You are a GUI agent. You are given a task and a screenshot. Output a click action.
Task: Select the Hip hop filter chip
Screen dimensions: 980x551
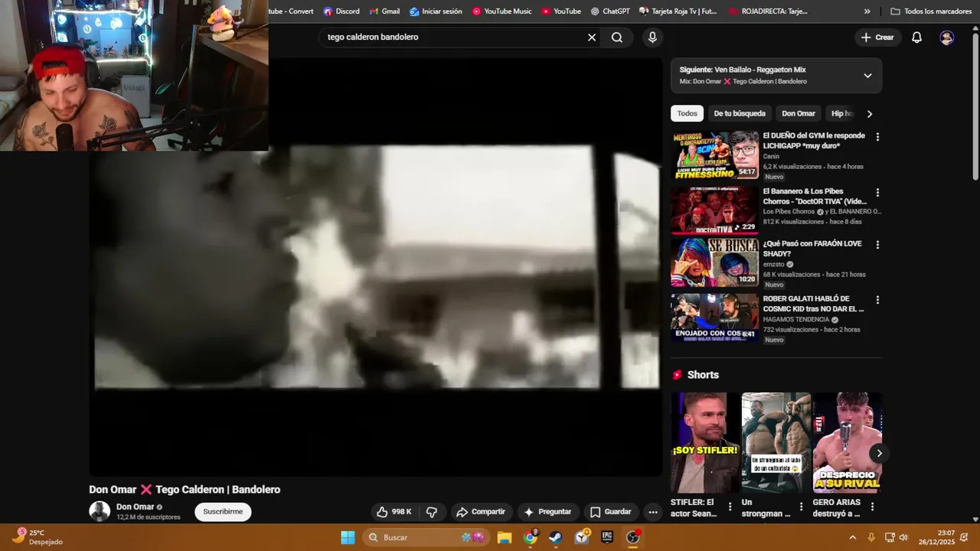841,113
